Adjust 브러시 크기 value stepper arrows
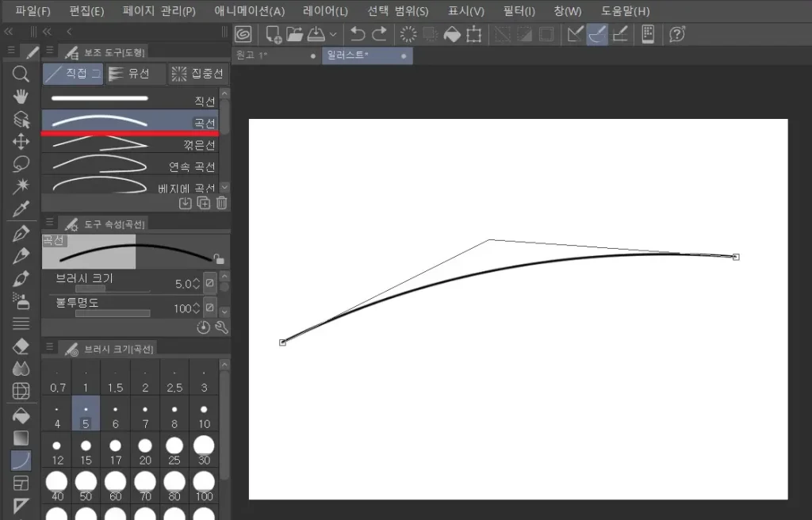The width and height of the screenshot is (812, 520). (x=196, y=283)
